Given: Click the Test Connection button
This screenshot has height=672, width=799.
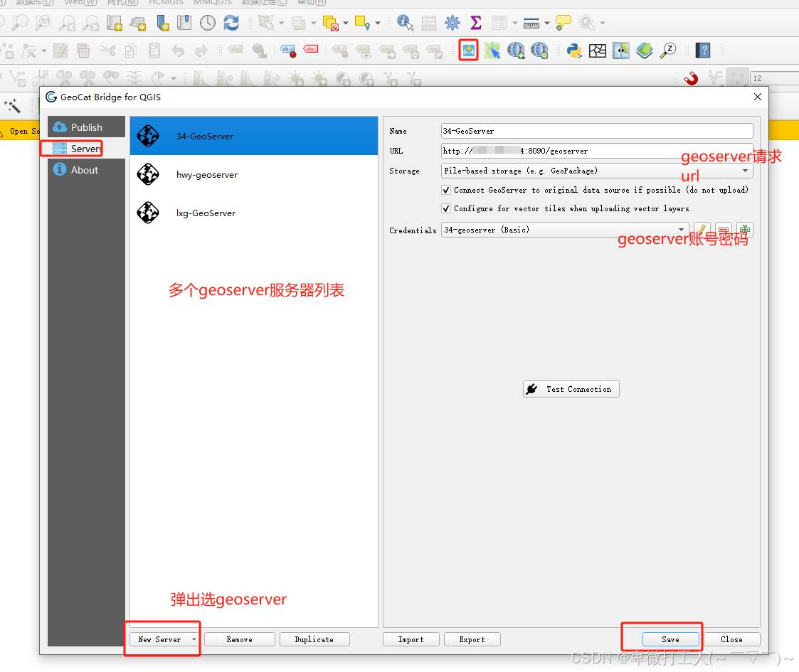Looking at the screenshot, I should click(x=571, y=389).
